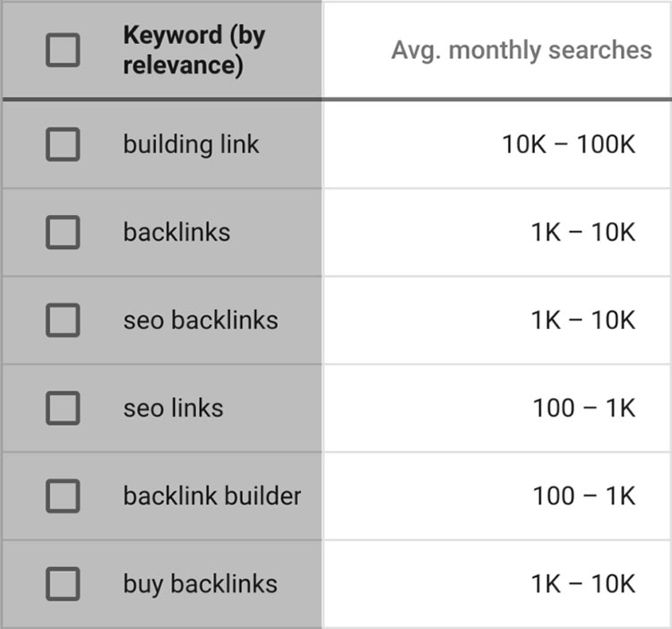
Task: Click search volume cell for backlinks row
Action: [583, 232]
